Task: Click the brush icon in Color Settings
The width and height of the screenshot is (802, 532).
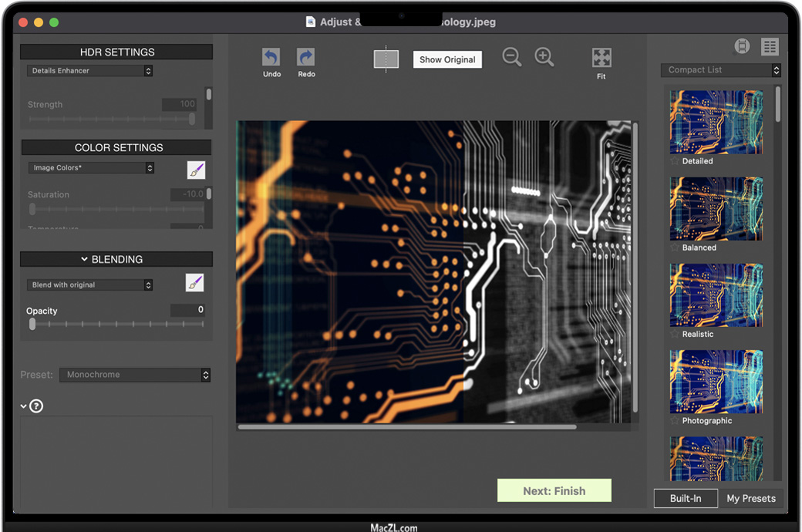Action: pos(196,170)
